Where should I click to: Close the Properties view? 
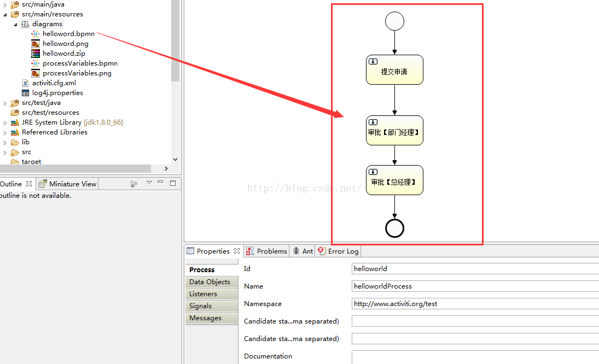pyautogui.click(x=237, y=251)
